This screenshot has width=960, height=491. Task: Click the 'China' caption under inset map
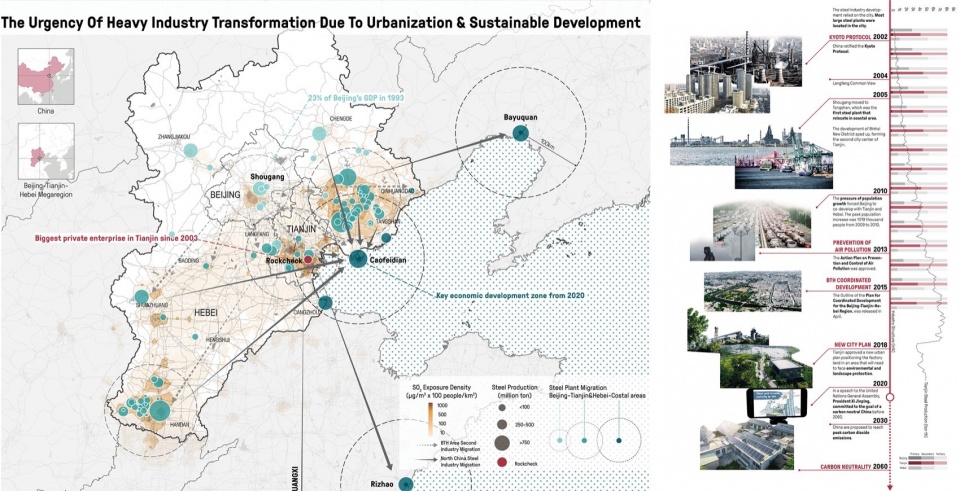pyautogui.click(x=46, y=111)
